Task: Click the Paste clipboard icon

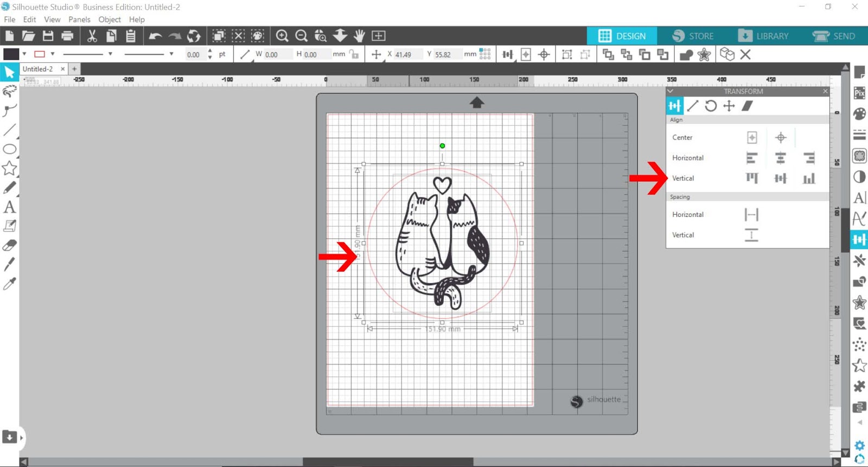Action: coord(130,36)
